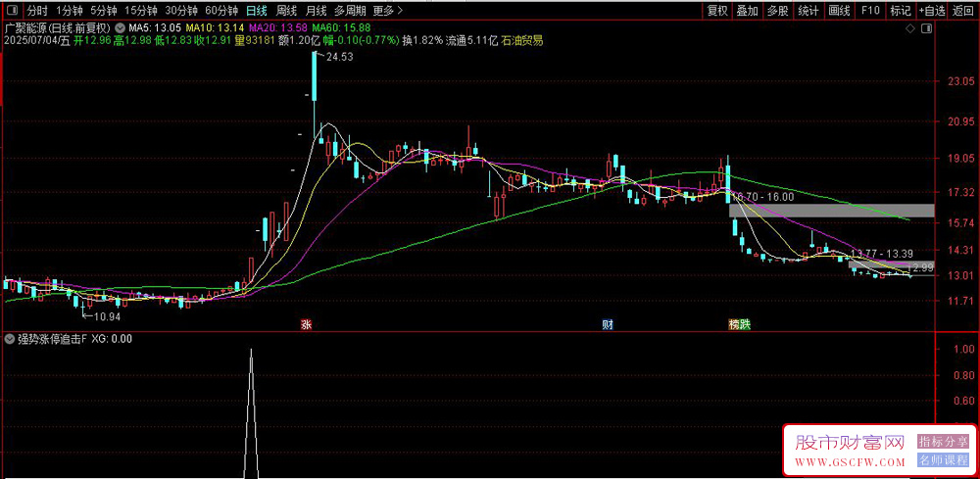
Task: Select the 60分钟 period tab
Action: (x=221, y=11)
